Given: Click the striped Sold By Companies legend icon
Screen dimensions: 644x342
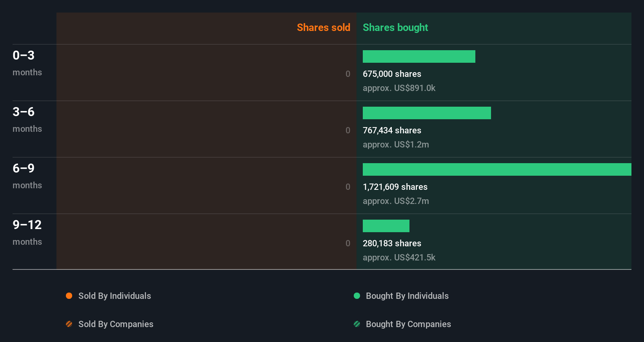Looking at the screenshot, I should [x=69, y=324].
